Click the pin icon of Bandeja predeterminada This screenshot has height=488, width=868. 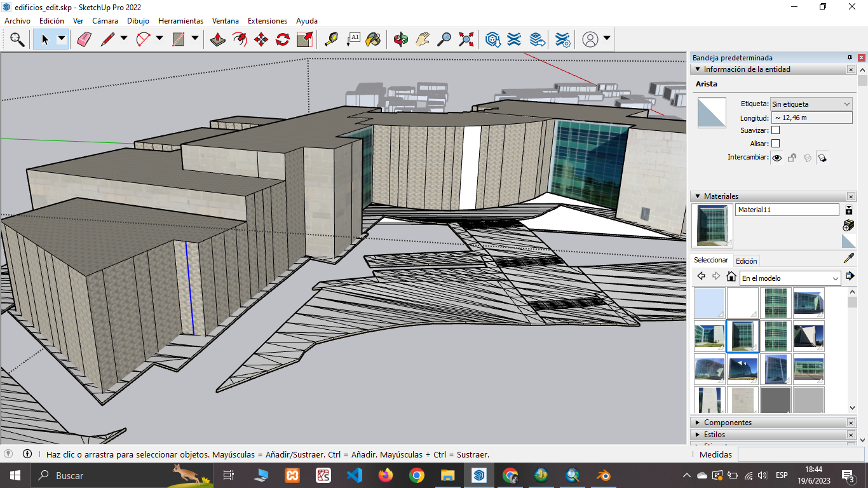(850, 58)
